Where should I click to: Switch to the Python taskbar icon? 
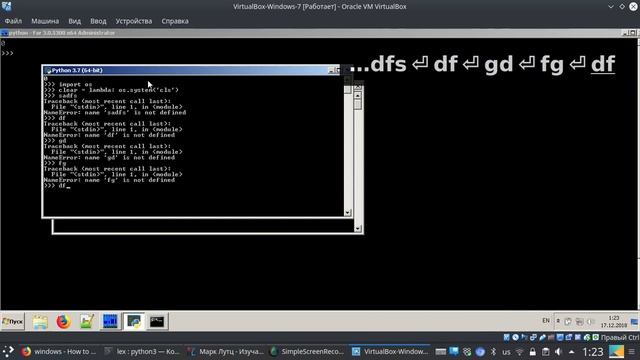click(134, 322)
